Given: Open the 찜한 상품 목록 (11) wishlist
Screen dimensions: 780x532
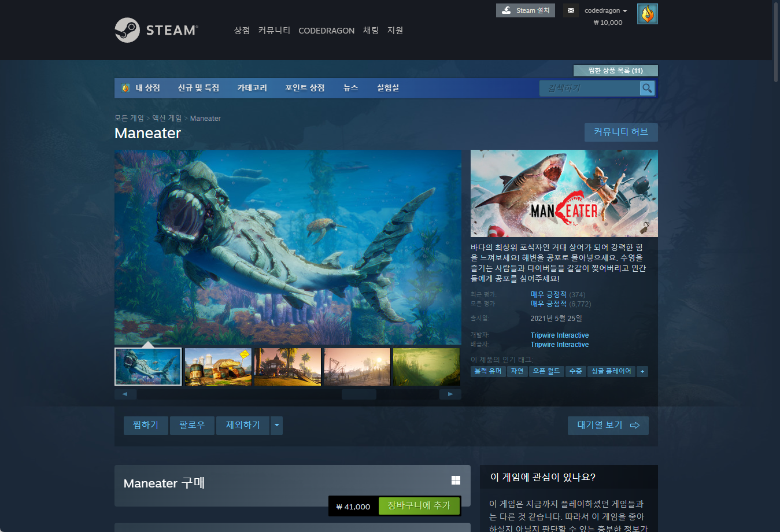Looking at the screenshot, I should [615, 71].
